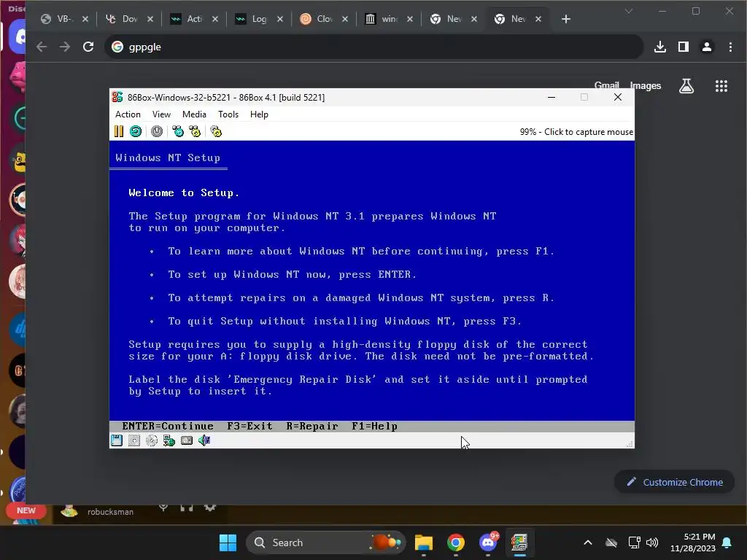Open Chrome three-dot menu

coord(730,47)
